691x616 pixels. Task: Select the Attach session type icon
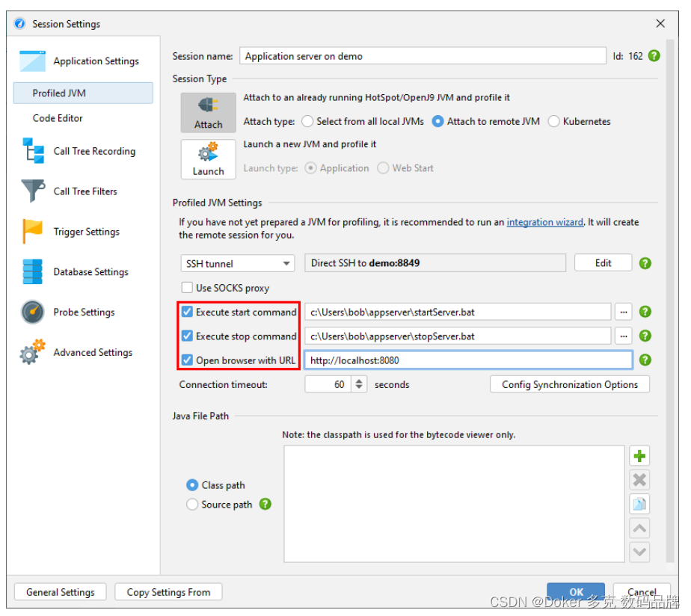(x=208, y=112)
